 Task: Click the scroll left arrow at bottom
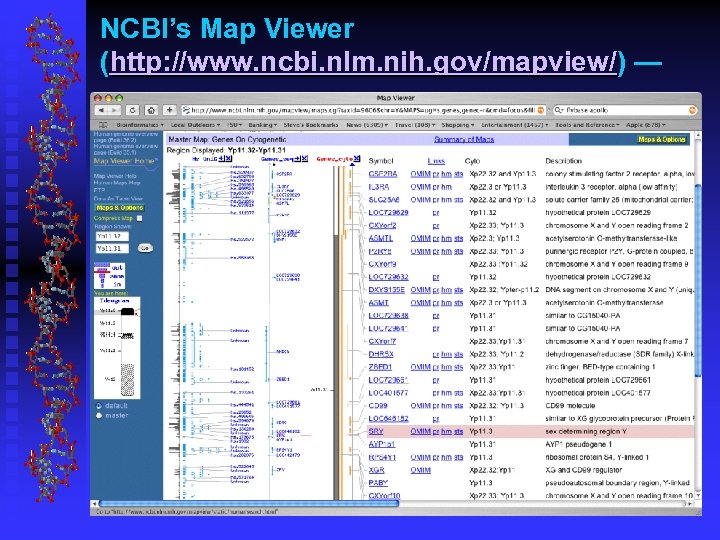95,504
